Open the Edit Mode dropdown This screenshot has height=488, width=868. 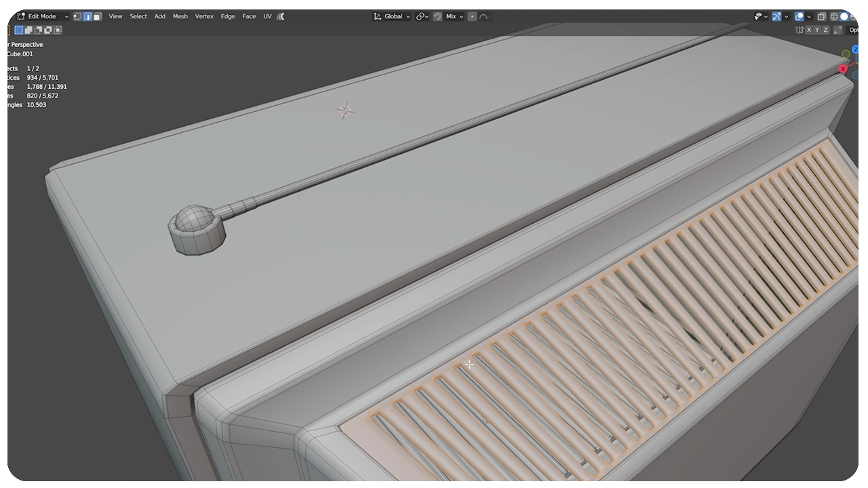[x=43, y=16]
